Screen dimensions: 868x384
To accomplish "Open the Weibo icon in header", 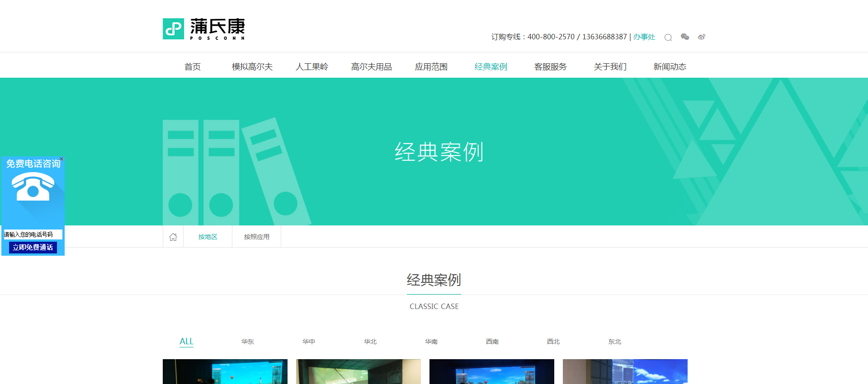I will click(701, 37).
